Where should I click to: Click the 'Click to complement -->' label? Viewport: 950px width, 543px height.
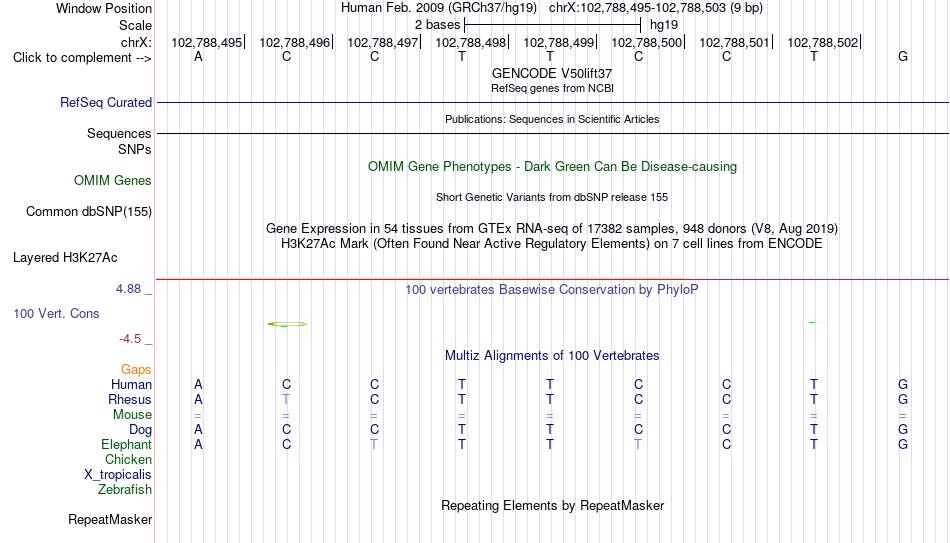tap(82, 58)
